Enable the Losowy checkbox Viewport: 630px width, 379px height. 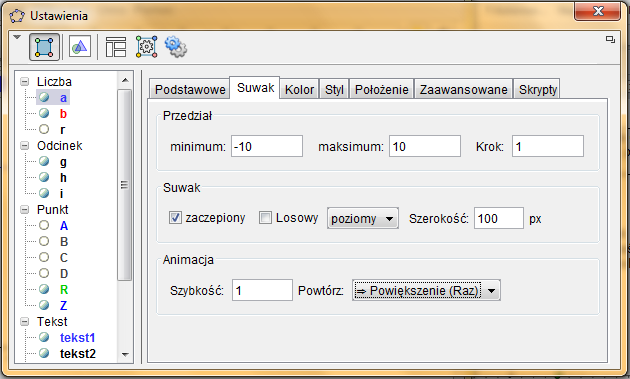tap(265, 218)
